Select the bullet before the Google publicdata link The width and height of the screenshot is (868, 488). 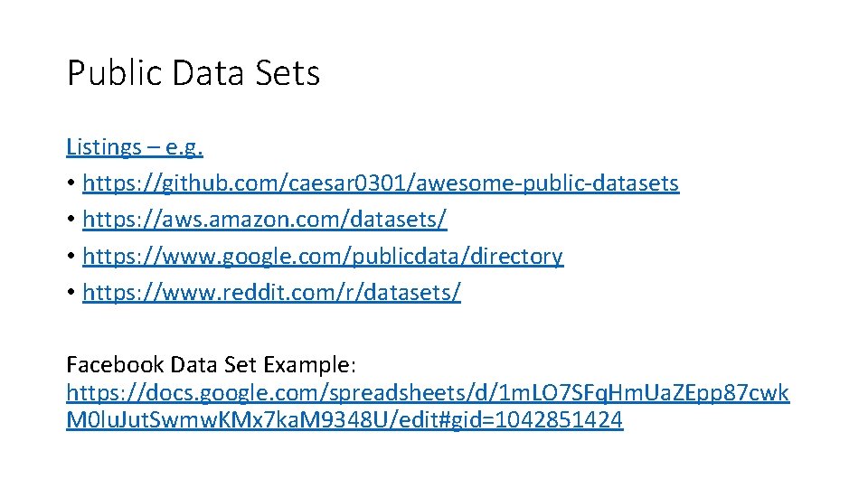pos(71,258)
